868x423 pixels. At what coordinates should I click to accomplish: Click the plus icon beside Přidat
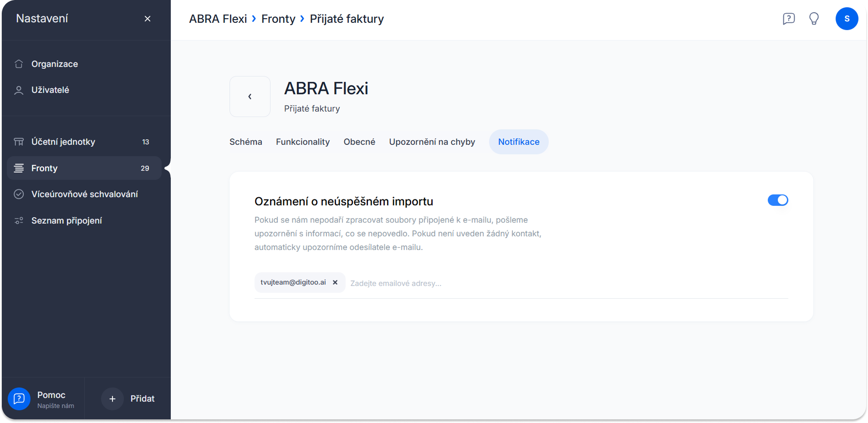pos(112,399)
